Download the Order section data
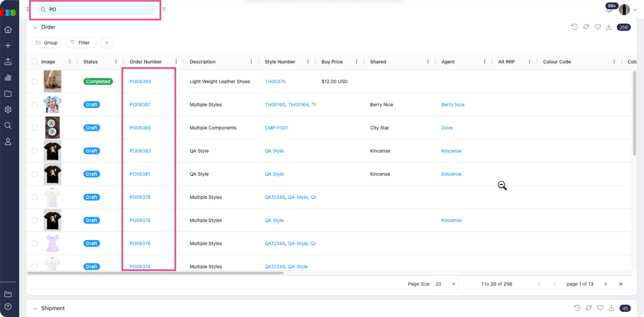The width and height of the screenshot is (644, 317). pyautogui.click(x=609, y=27)
